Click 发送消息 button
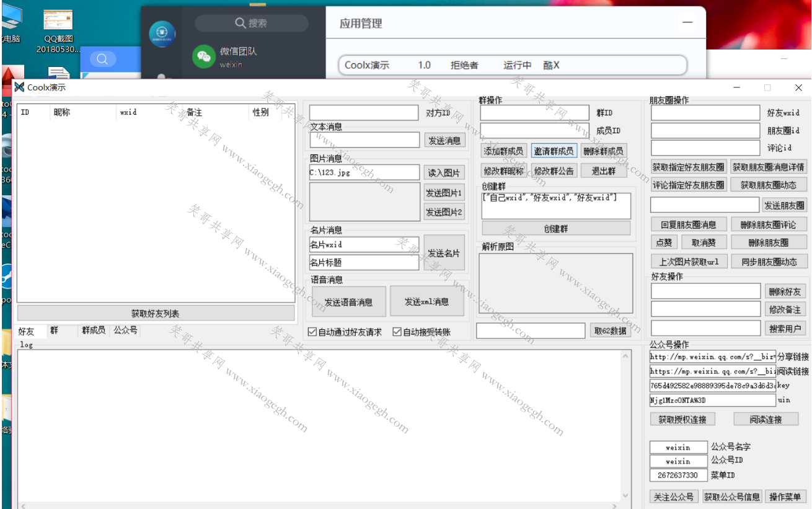The height and width of the screenshot is (509, 812). click(x=445, y=141)
